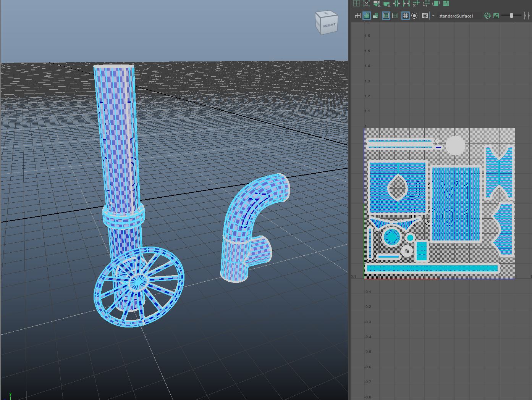Expand the toolbar overflow arrow at right
532x400 pixels.
[x=529, y=16]
